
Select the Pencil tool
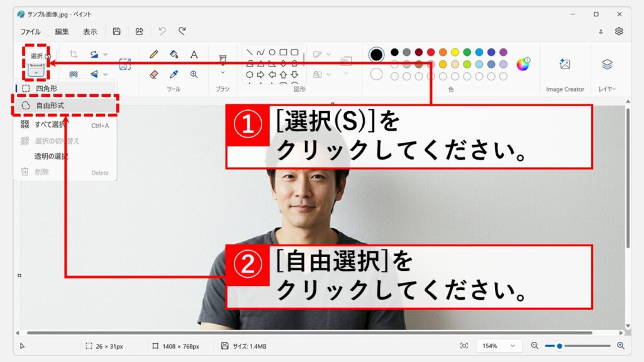pos(153,55)
